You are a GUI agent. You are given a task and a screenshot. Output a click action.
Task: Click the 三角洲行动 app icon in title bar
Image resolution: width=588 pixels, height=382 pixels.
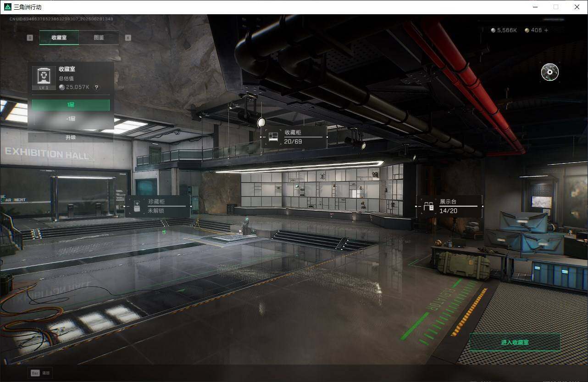[7, 7]
